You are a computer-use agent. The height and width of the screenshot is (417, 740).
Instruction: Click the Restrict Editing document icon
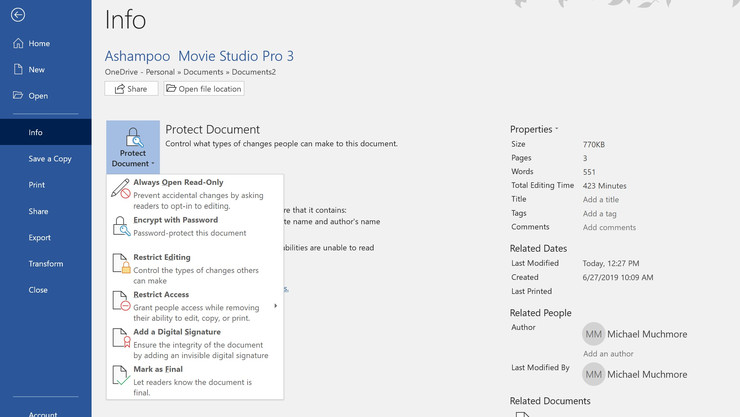tap(120, 264)
